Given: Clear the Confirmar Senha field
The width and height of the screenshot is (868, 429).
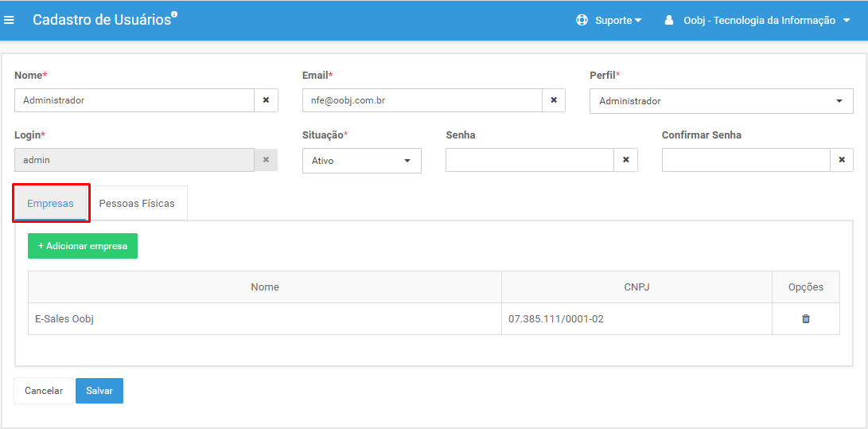Looking at the screenshot, I should [x=842, y=159].
